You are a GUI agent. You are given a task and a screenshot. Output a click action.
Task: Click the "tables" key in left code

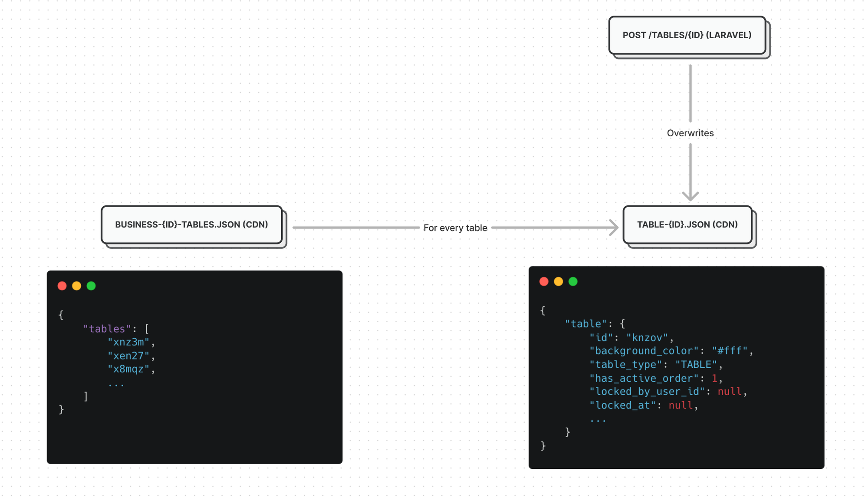point(107,329)
